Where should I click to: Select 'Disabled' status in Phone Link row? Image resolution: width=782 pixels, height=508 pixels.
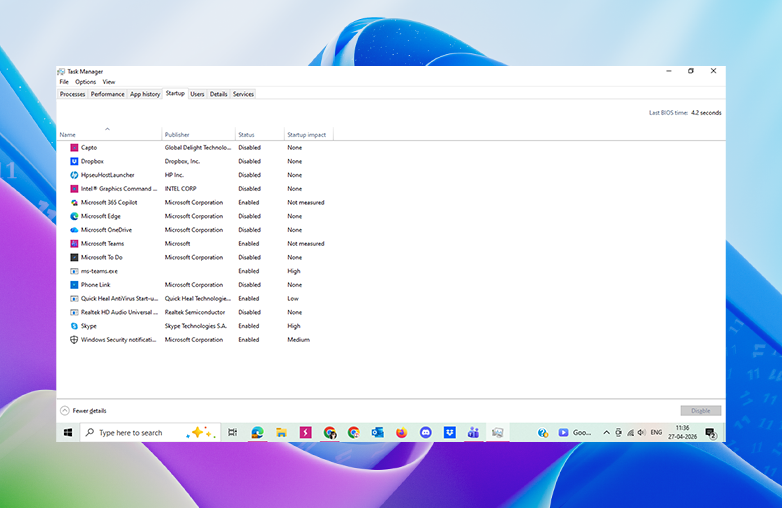point(249,285)
